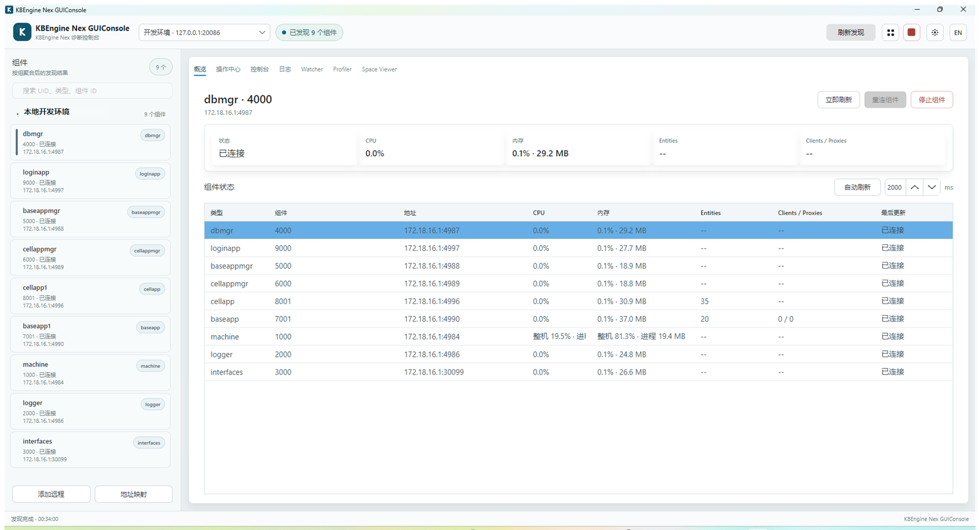The height and width of the screenshot is (530, 980).
Task: Click the 类型 column header
Action: point(216,213)
